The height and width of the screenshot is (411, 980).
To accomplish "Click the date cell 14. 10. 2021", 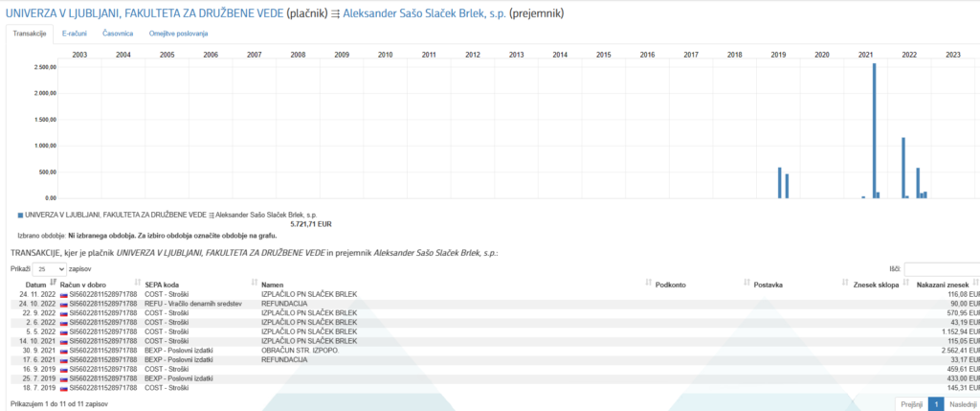I will (x=37, y=341).
